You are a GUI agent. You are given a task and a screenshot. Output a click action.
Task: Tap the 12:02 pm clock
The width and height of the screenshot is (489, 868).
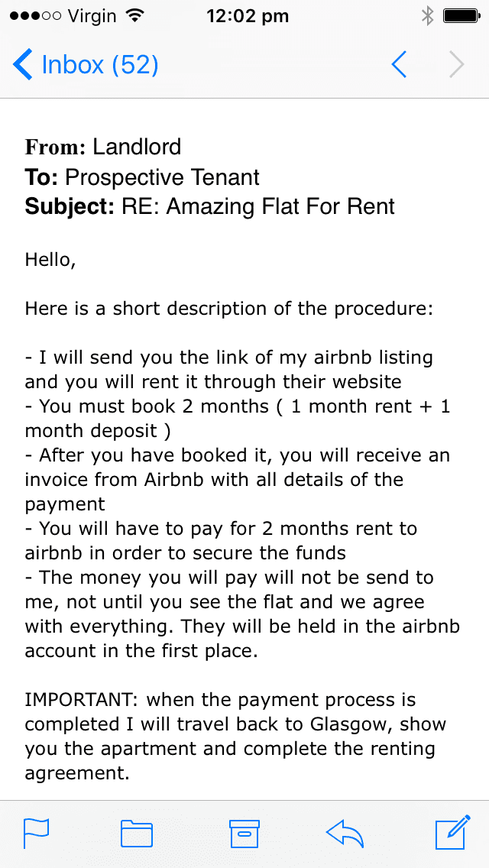click(x=247, y=16)
